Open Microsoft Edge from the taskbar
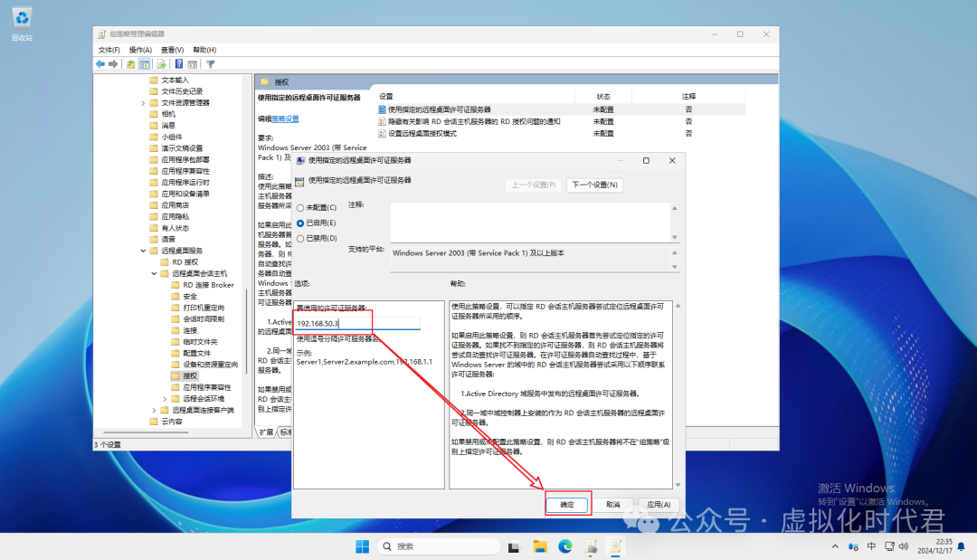The height and width of the screenshot is (560, 977). pyautogui.click(x=565, y=546)
